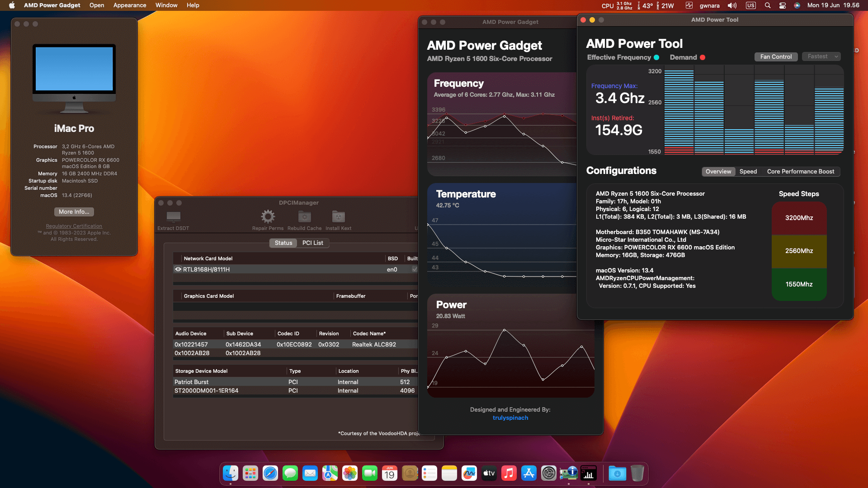Open the US input source menu

[x=751, y=5]
